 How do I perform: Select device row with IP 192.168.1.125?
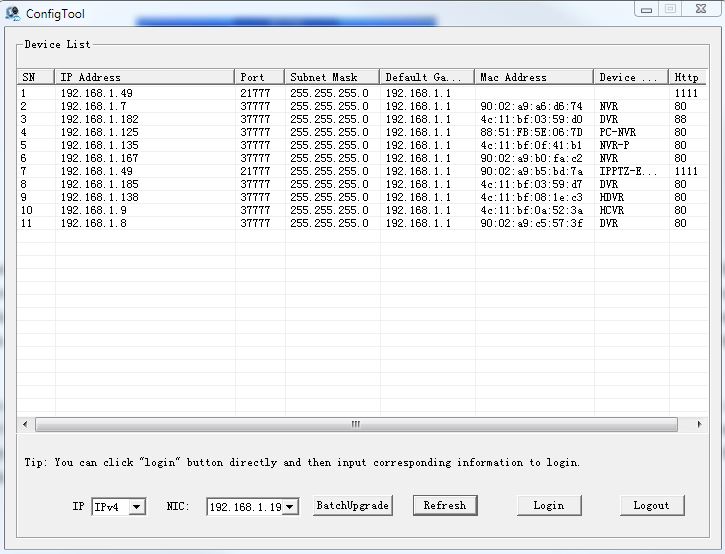point(362,132)
